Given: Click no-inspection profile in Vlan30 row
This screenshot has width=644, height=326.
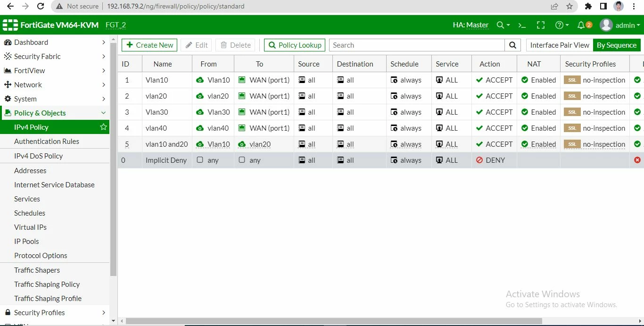Looking at the screenshot, I should pyautogui.click(x=604, y=112).
